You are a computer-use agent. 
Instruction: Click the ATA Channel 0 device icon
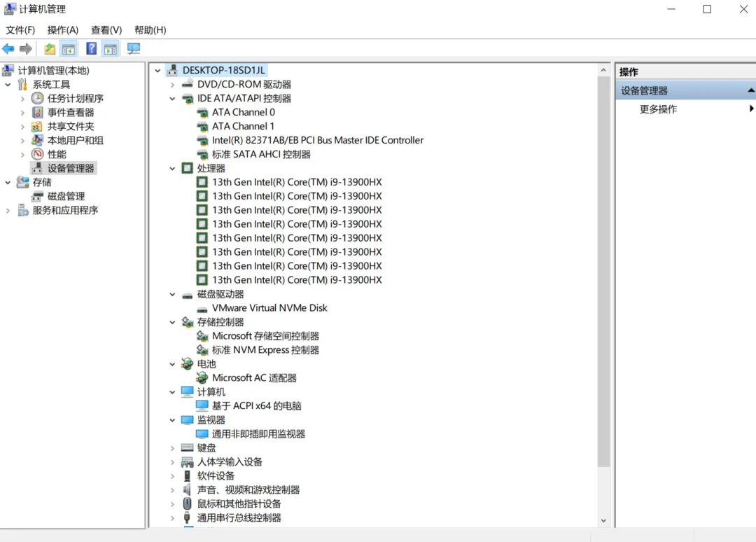(x=202, y=112)
